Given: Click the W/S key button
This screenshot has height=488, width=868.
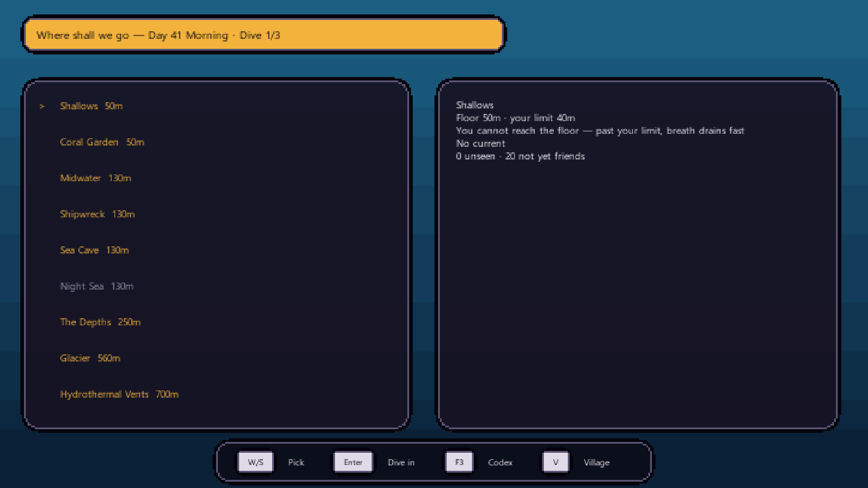Looking at the screenshot, I should point(255,462).
